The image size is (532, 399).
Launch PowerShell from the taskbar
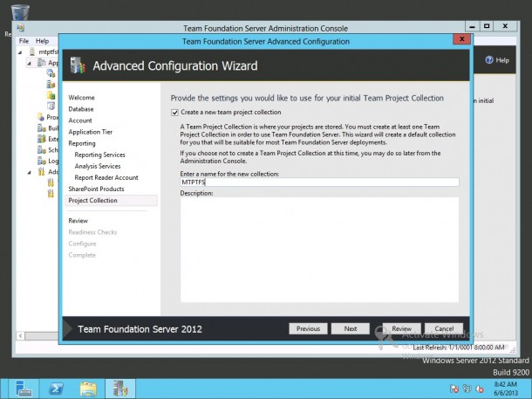pos(56,389)
